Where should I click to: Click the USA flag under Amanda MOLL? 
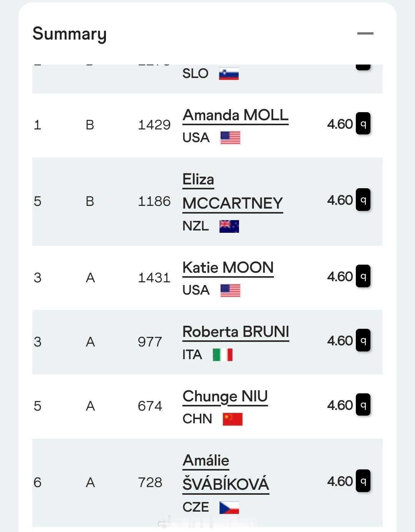tap(230, 138)
